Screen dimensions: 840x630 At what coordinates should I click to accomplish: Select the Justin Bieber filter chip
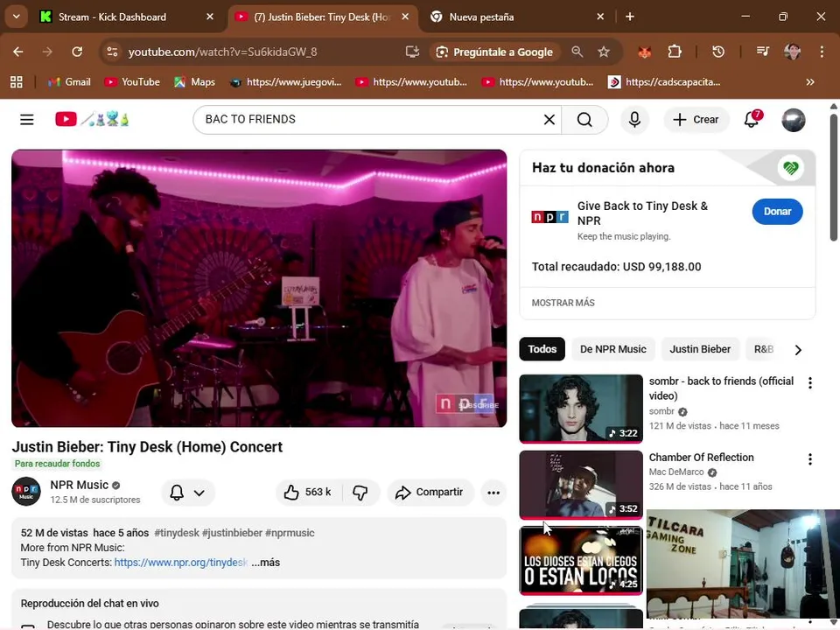pyautogui.click(x=700, y=349)
